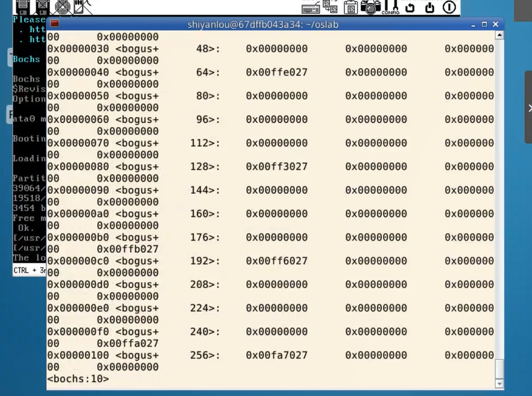Take a snapshot with camera icon
Image resolution: width=532 pixels, height=396 pixels.
pyautogui.click(x=370, y=7)
